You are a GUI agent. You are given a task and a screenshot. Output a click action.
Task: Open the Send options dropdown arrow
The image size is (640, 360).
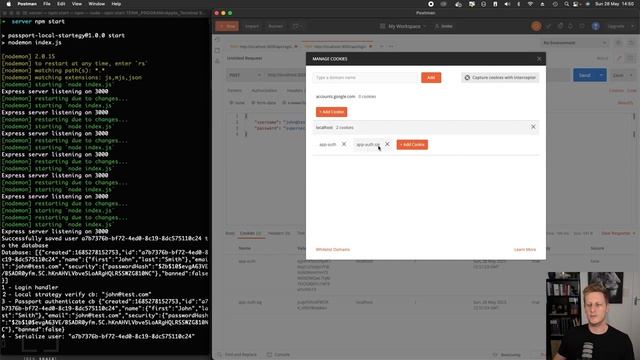tap(601, 75)
